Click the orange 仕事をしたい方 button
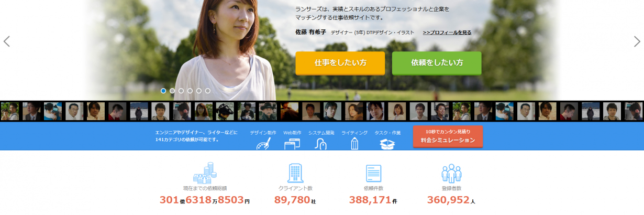This screenshot has width=644, height=215. [x=340, y=63]
